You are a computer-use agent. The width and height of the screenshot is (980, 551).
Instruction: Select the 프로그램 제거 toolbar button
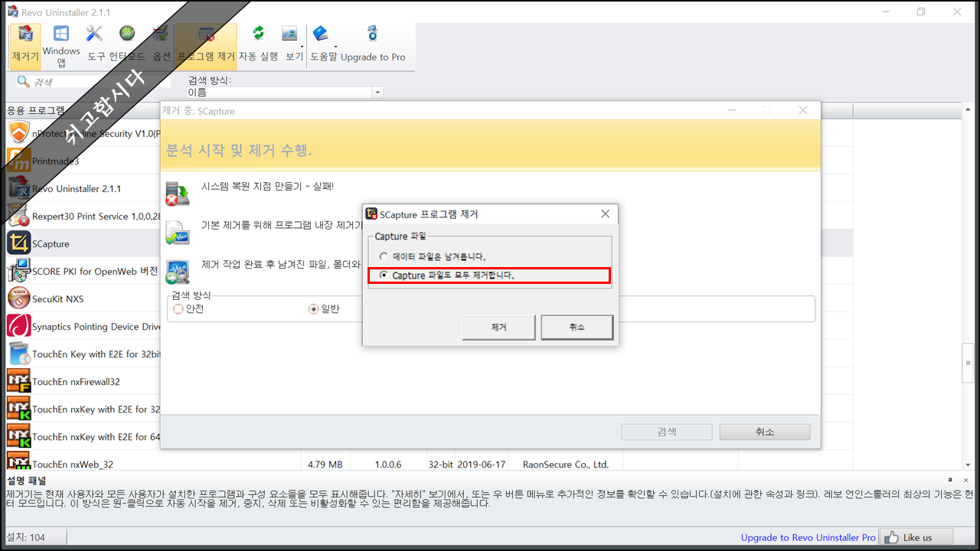coord(206,45)
